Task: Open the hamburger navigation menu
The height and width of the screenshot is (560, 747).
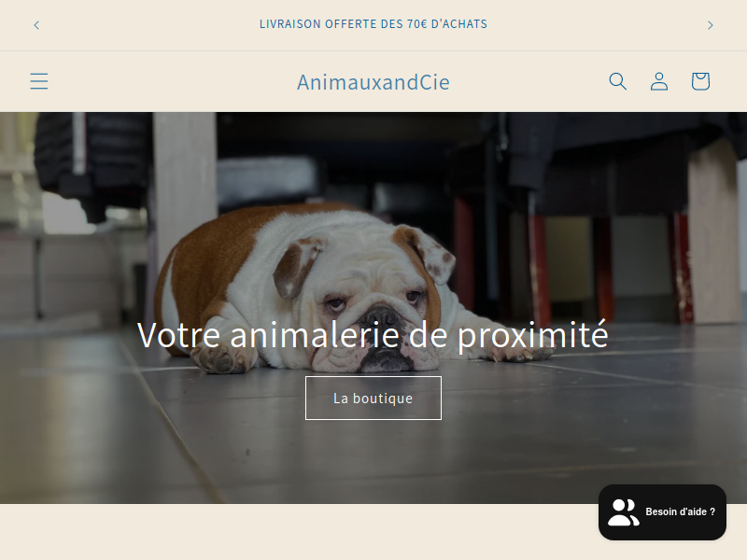Action: pyautogui.click(x=39, y=81)
